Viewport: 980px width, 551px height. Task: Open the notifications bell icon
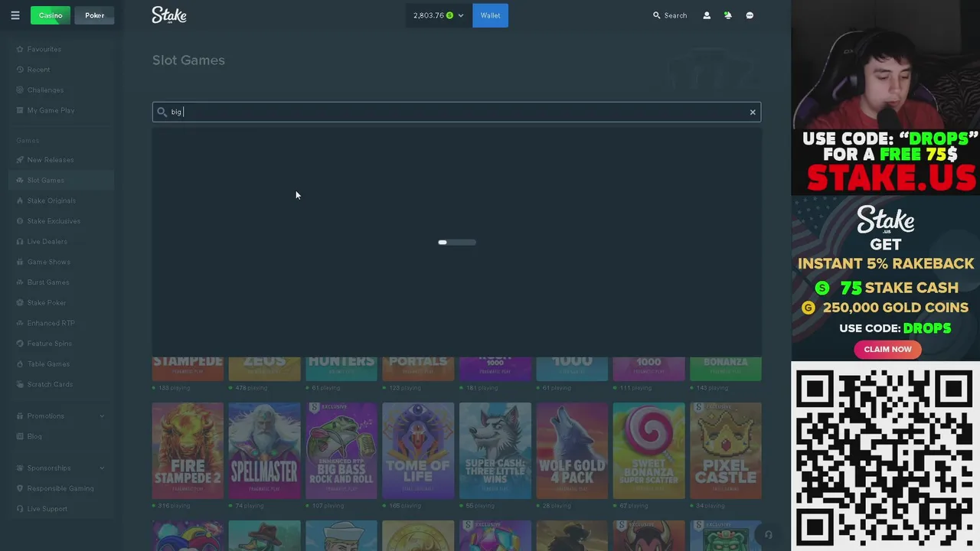[x=728, y=15]
